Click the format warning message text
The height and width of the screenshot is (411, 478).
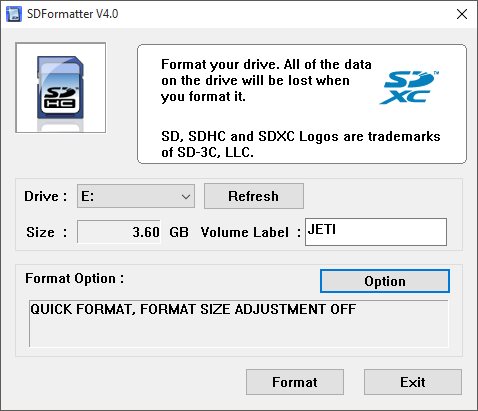coord(266,80)
